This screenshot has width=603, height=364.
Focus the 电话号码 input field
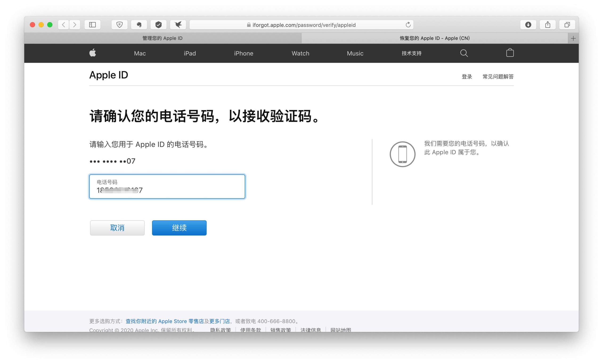click(x=167, y=187)
